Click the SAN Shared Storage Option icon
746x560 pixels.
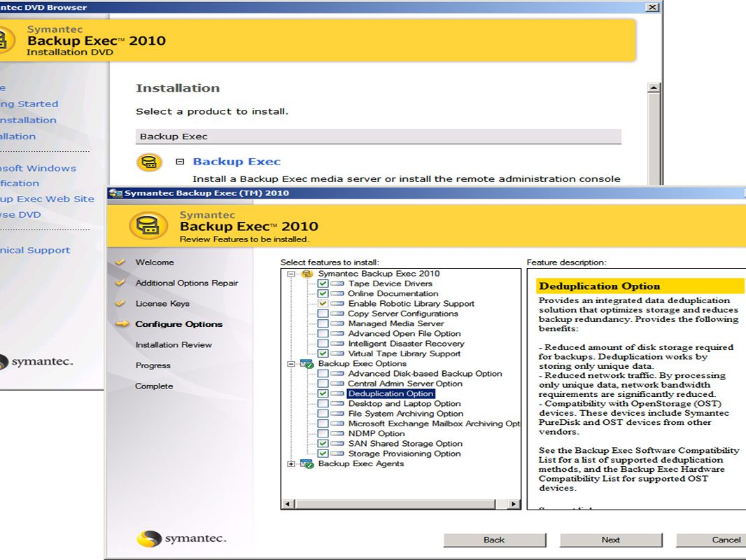click(337, 443)
